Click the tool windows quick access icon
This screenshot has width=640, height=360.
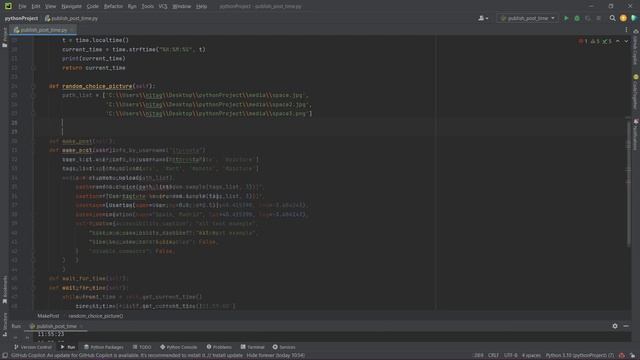coord(4,356)
